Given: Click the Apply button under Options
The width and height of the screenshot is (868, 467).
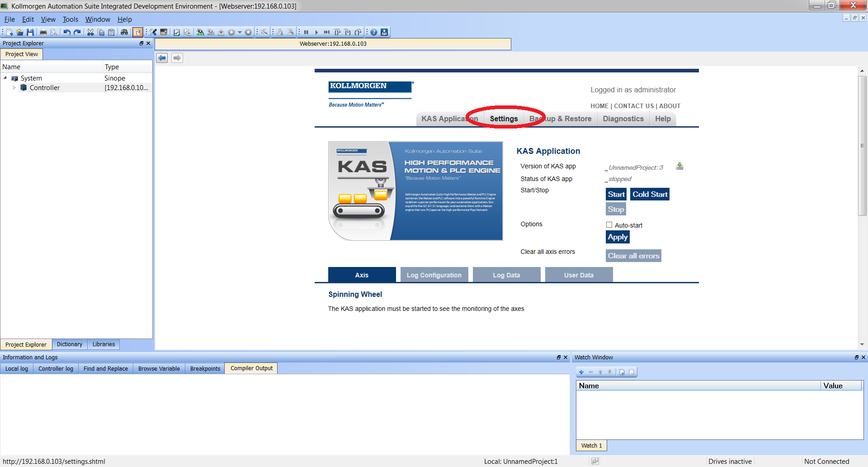Looking at the screenshot, I should coord(618,237).
